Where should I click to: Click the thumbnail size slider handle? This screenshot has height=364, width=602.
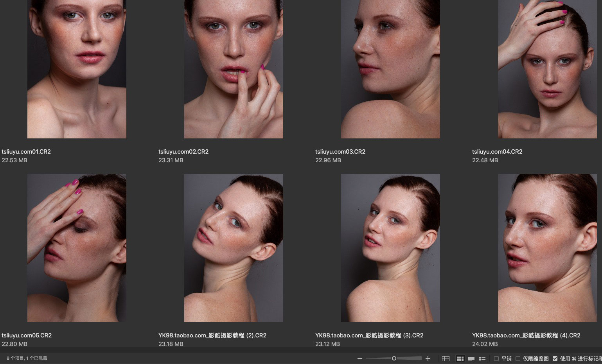394,359
